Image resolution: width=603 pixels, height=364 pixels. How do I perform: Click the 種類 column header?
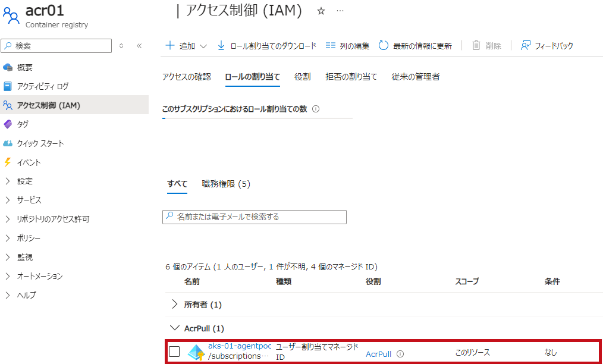click(284, 282)
